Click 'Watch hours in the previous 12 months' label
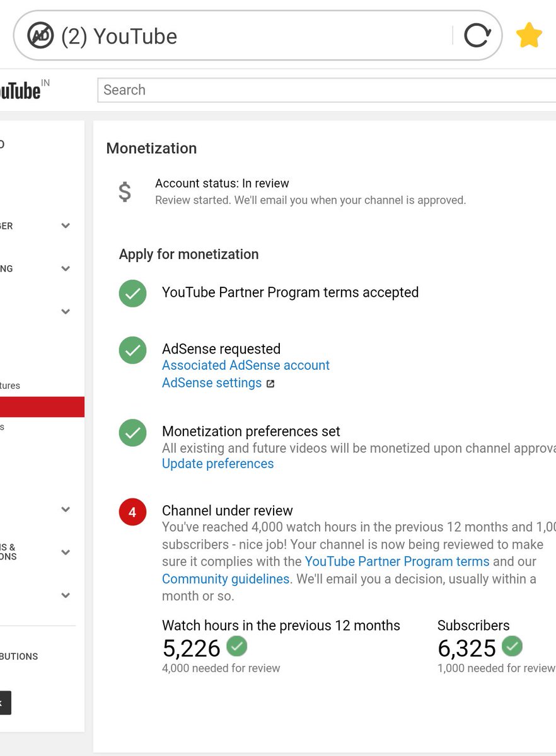Viewport: 556px width, 756px height. click(281, 626)
